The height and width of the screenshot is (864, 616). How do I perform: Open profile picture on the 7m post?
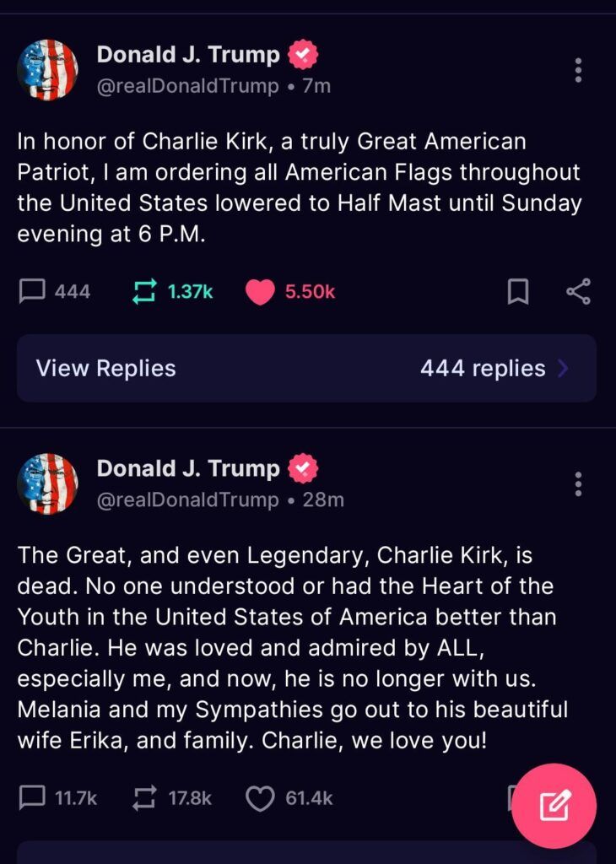coord(47,70)
